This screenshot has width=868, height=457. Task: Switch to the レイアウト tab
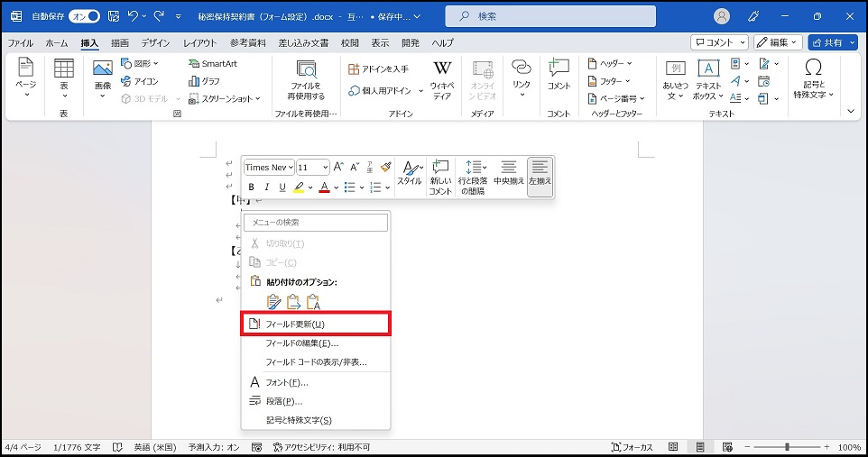(x=199, y=42)
